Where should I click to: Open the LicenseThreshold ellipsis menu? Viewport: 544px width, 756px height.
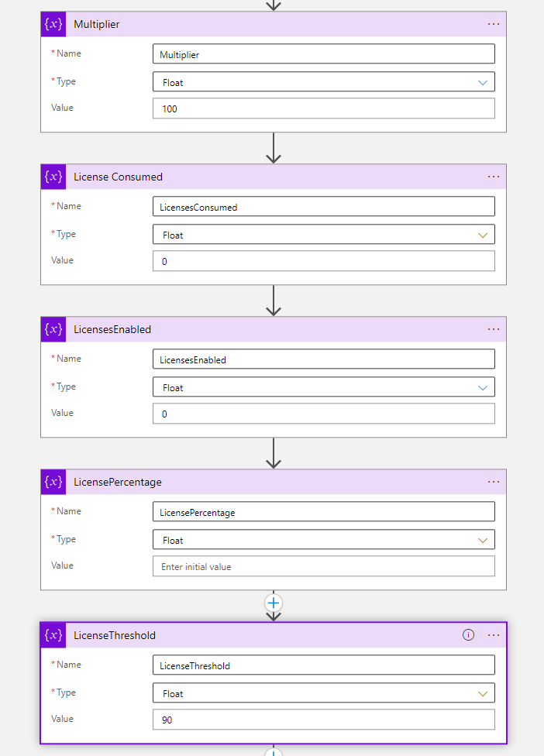click(x=494, y=635)
